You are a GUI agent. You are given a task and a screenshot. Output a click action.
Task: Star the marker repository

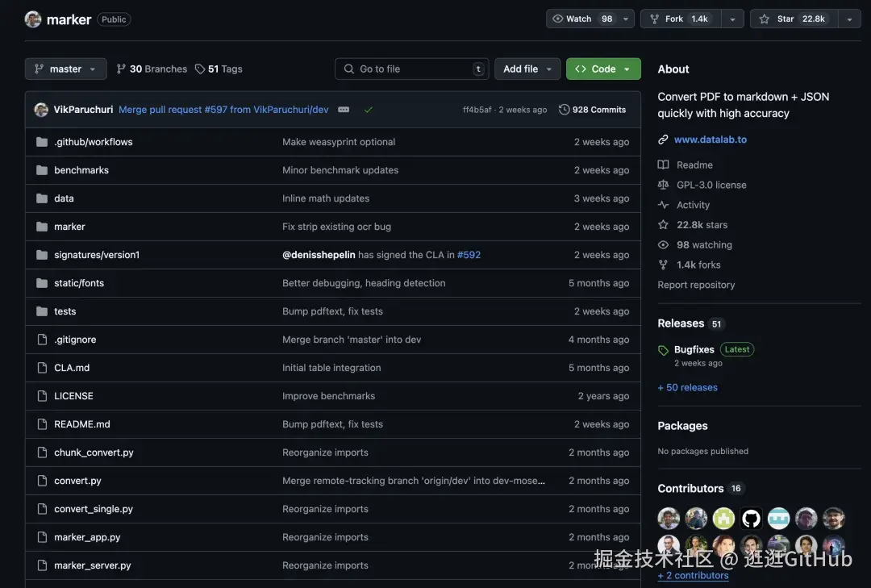pyautogui.click(x=794, y=19)
